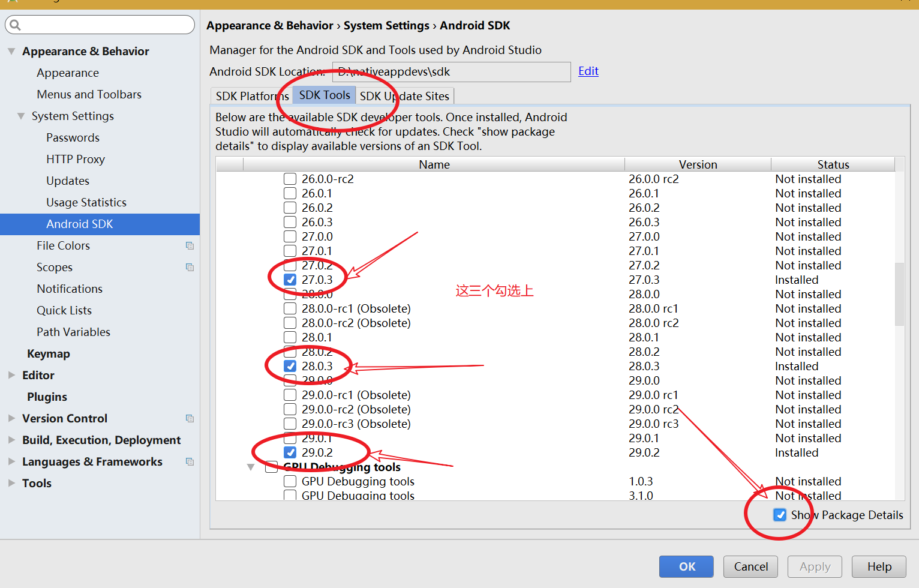Check the 28.0.0-rc2 (Obsolete) checkbox
The width and height of the screenshot is (919, 588).
tap(290, 323)
